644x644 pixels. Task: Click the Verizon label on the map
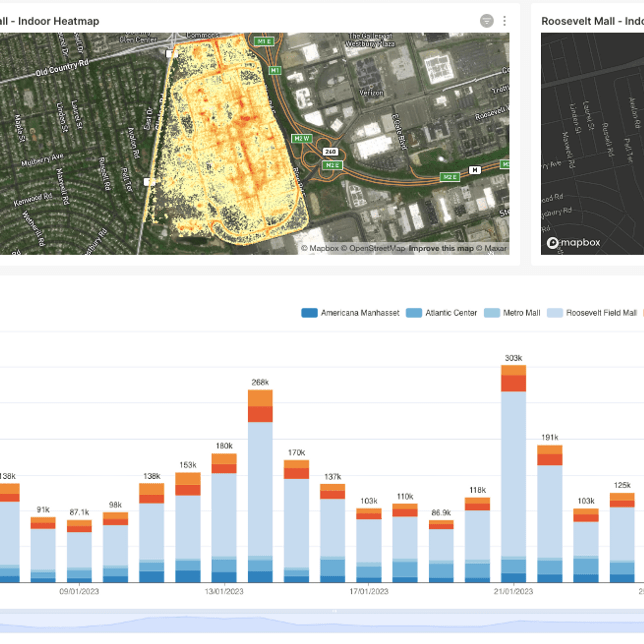371,93
